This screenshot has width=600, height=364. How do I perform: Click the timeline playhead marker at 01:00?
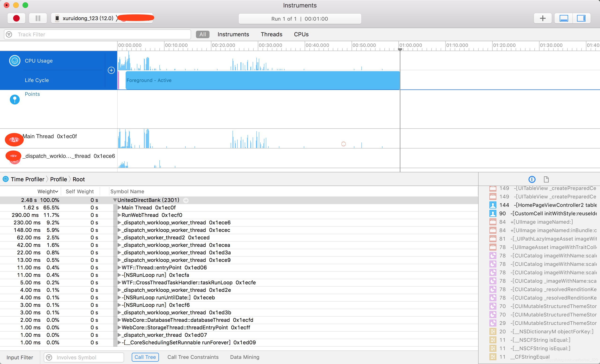(400, 49)
